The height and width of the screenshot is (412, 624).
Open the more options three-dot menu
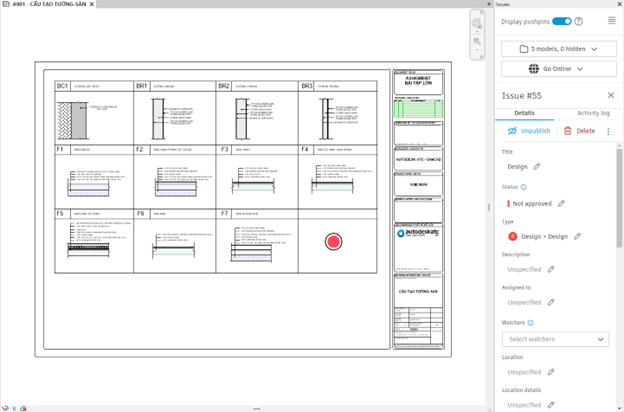point(608,131)
